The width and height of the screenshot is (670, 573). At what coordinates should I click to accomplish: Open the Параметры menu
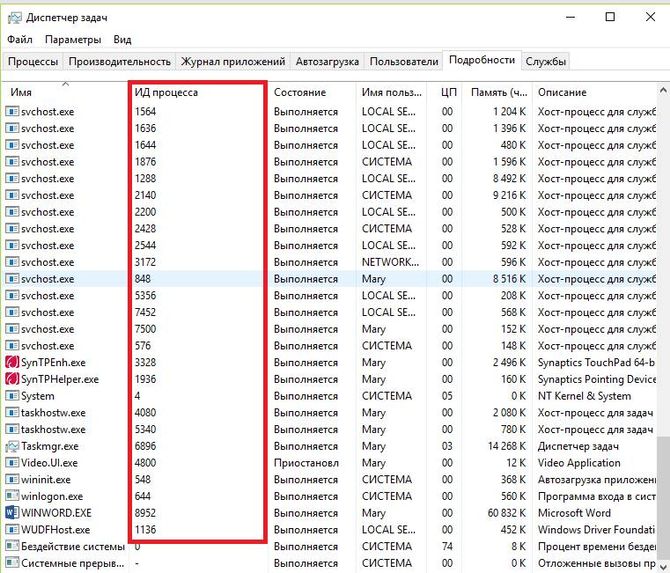[73, 40]
